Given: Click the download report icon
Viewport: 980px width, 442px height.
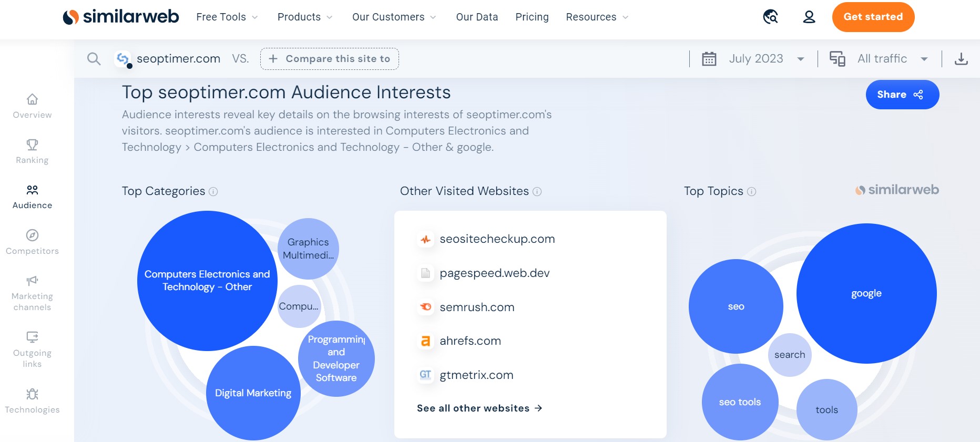Looking at the screenshot, I should click(961, 59).
